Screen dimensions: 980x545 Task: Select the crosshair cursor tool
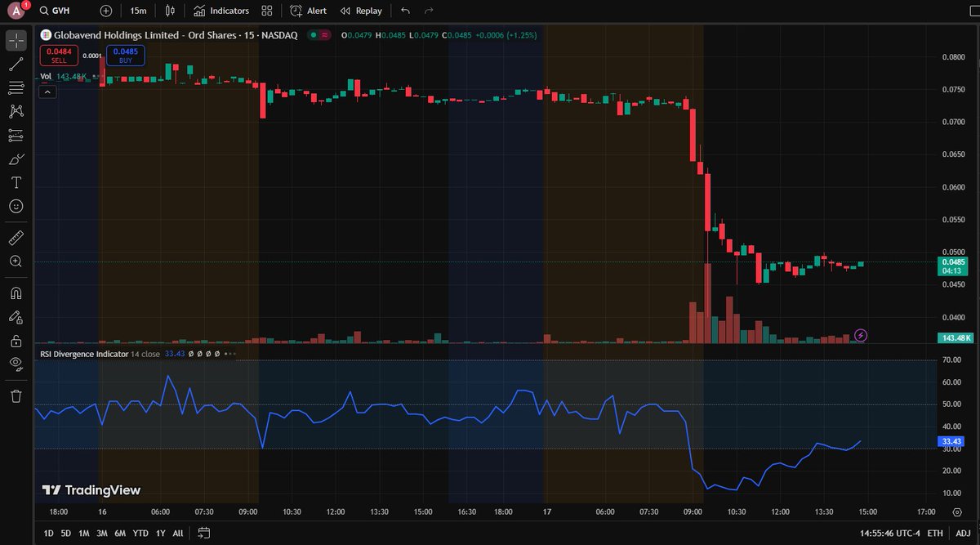pyautogui.click(x=16, y=40)
